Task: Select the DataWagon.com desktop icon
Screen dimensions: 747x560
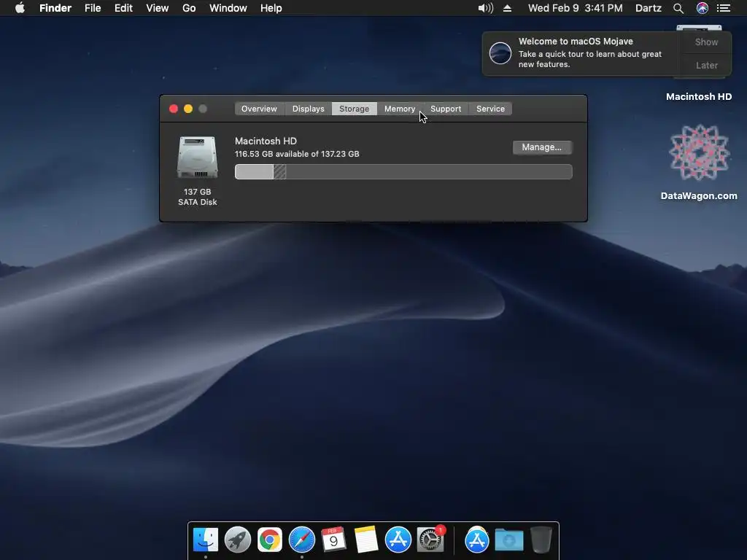Action: [x=699, y=153]
